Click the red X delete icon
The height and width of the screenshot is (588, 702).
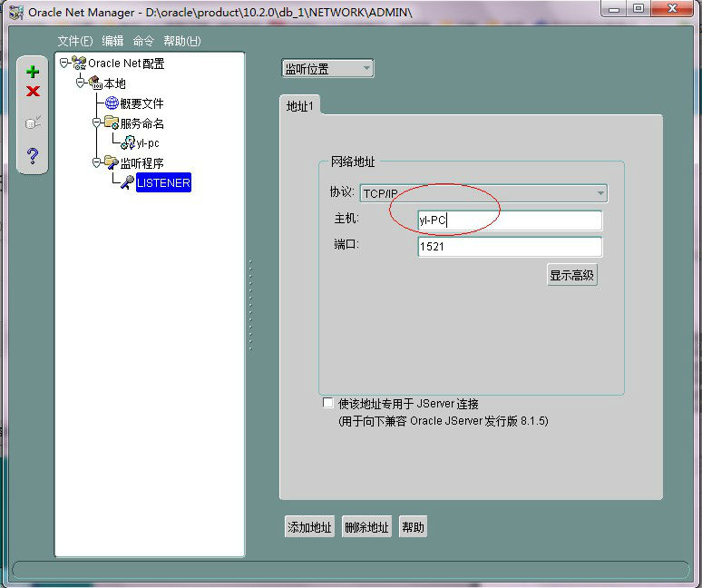pyautogui.click(x=33, y=92)
